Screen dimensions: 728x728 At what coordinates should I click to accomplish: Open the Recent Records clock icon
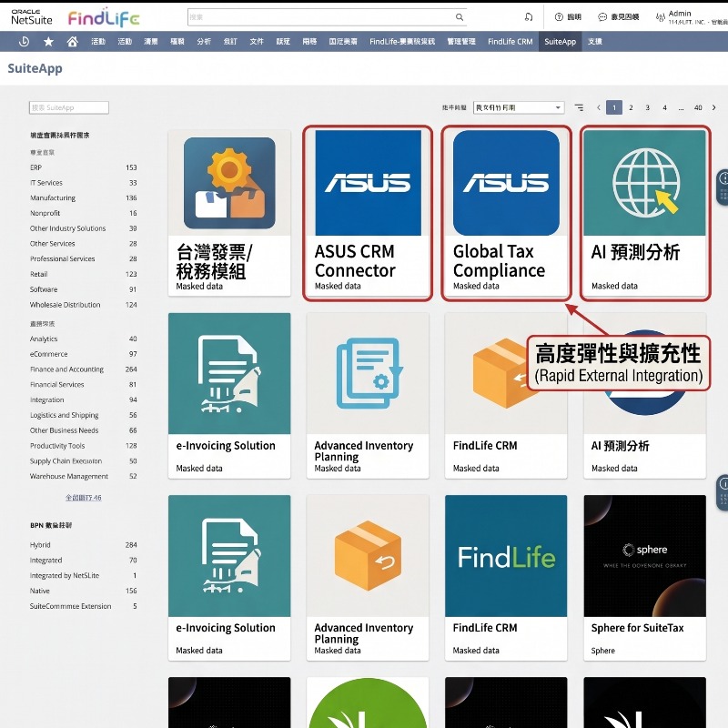[24, 42]
